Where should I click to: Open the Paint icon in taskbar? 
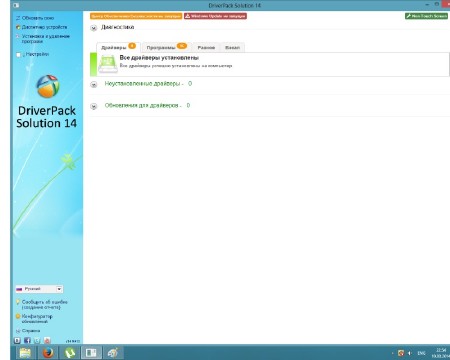[x=113, y=353]
